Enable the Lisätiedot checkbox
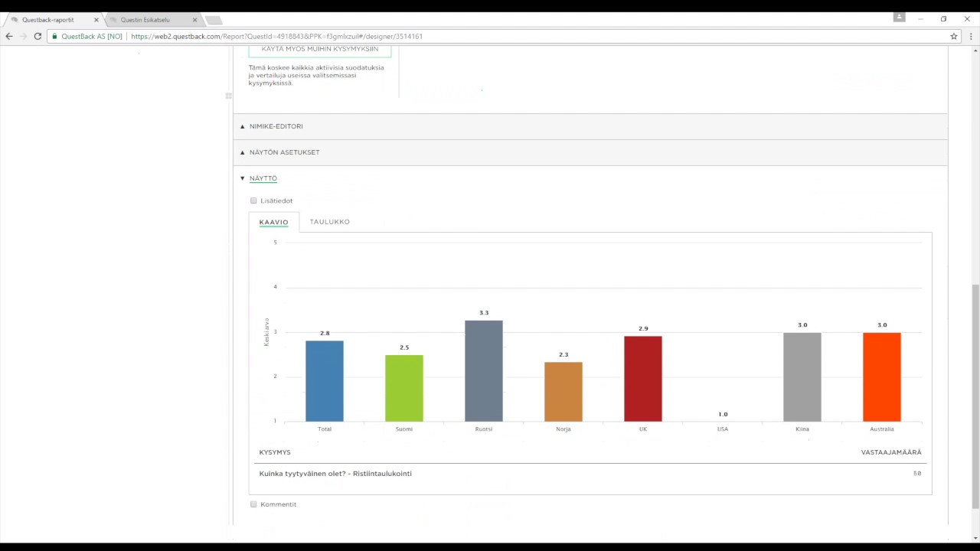The width and height of the screenshot is (980, 551). tap(253, 201)
